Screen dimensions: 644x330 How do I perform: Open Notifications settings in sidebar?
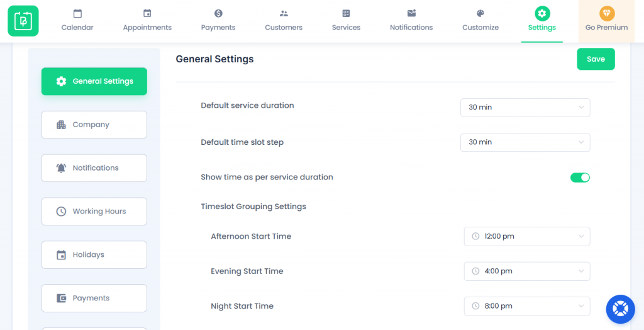(94, 168)
